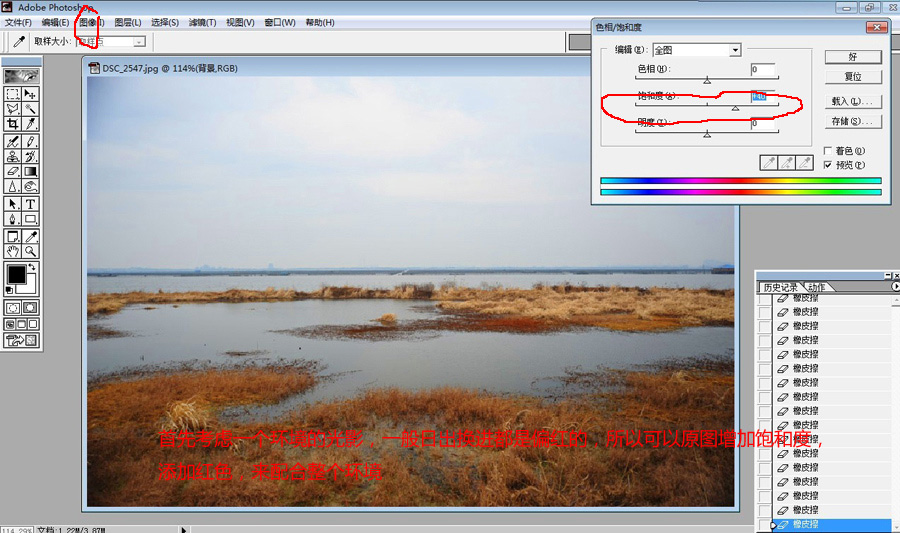Select the Clone Stamp tool

13,156
